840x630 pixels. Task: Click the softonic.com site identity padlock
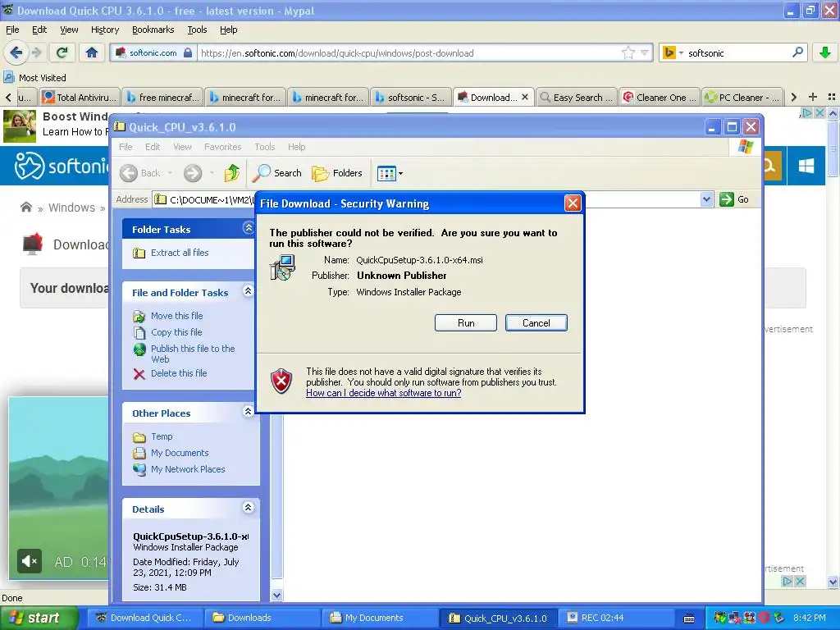click(x=188, y=52)
